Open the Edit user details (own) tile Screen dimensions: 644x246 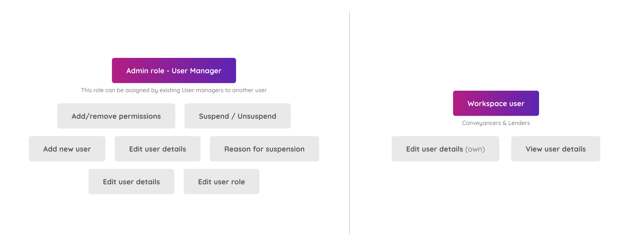[445, 149]
